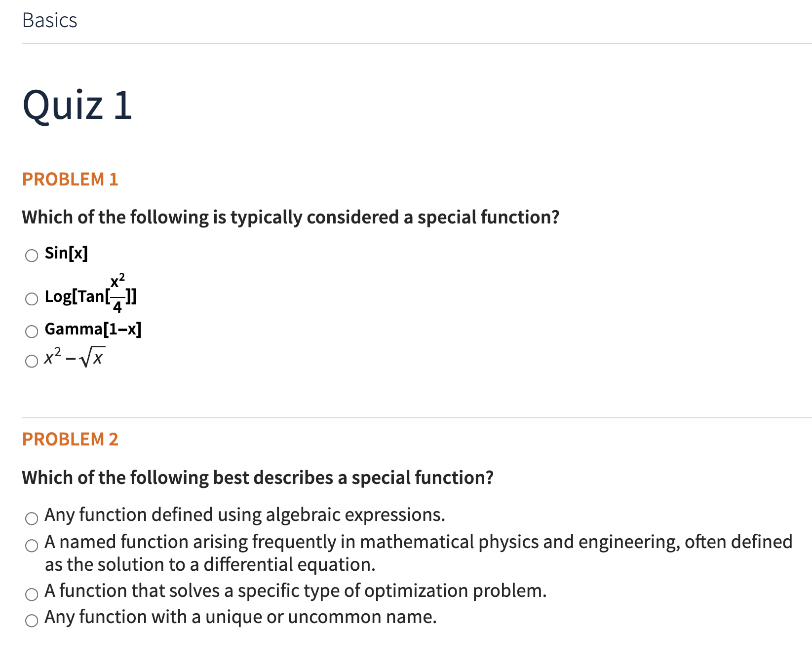812x664 pixels.
Task: Open the Basics breadcrumb link
Action: (x=50, y=20)
